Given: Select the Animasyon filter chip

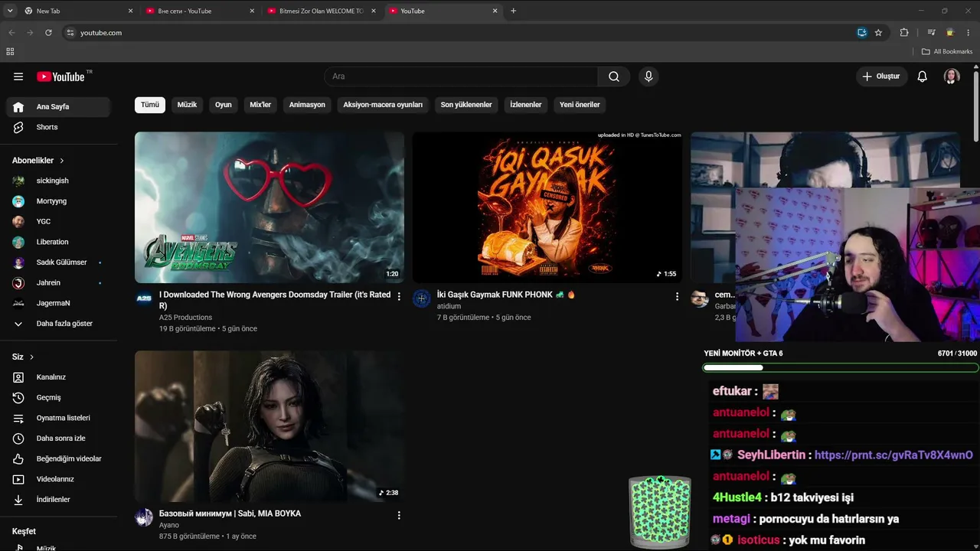Looking at the screenshot, I should pyautogui.click(x=307, y=105).
